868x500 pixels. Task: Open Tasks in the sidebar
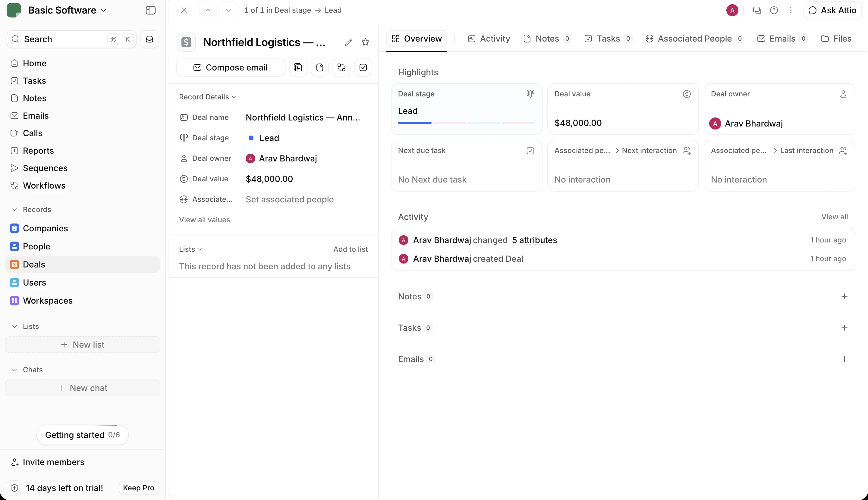(83, 81)
